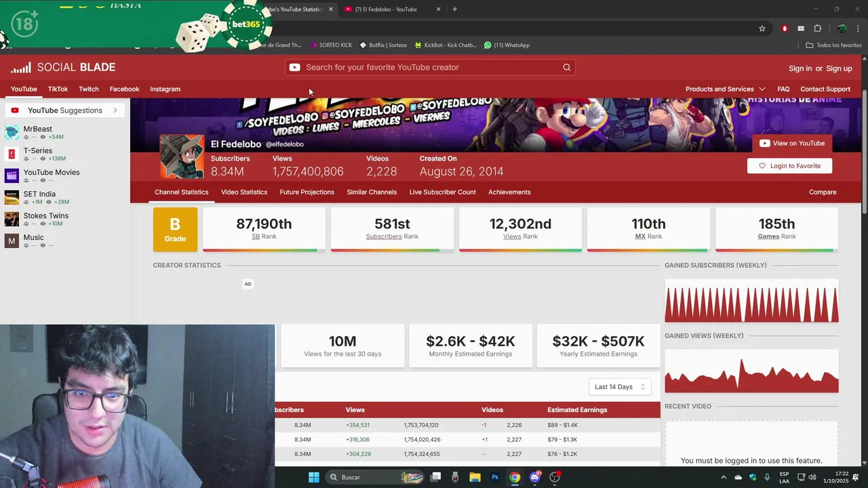This screenshot has width=868, height=488.
Task: Open the browser extensions puzzle icon
Action: click(817, 28)
